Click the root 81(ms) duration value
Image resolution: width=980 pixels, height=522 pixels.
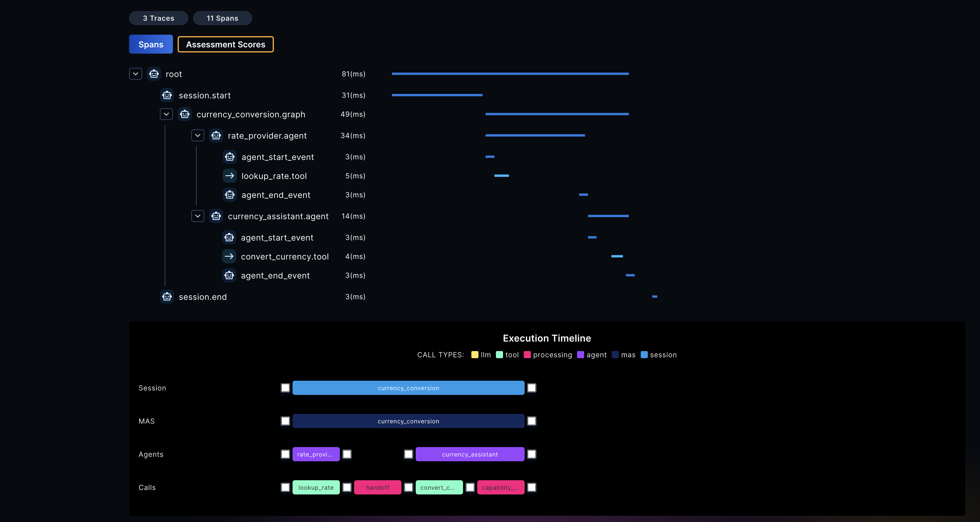pos(354,74)
